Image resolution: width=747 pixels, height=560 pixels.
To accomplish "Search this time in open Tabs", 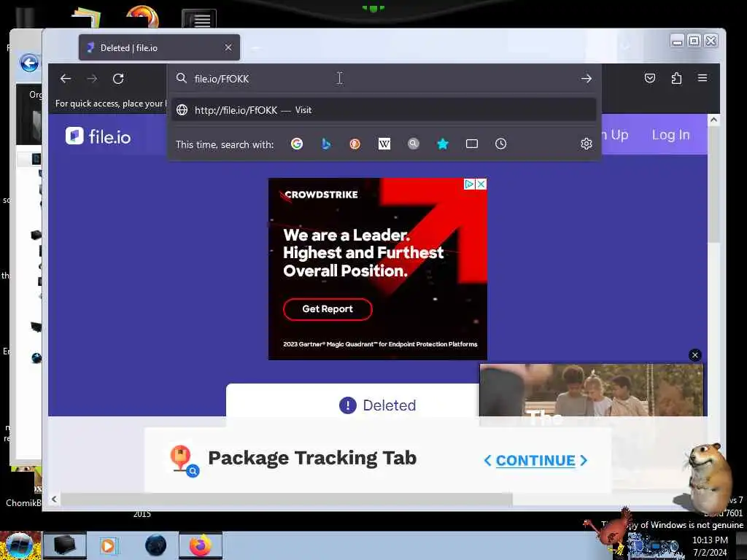I will click(472, 144).
